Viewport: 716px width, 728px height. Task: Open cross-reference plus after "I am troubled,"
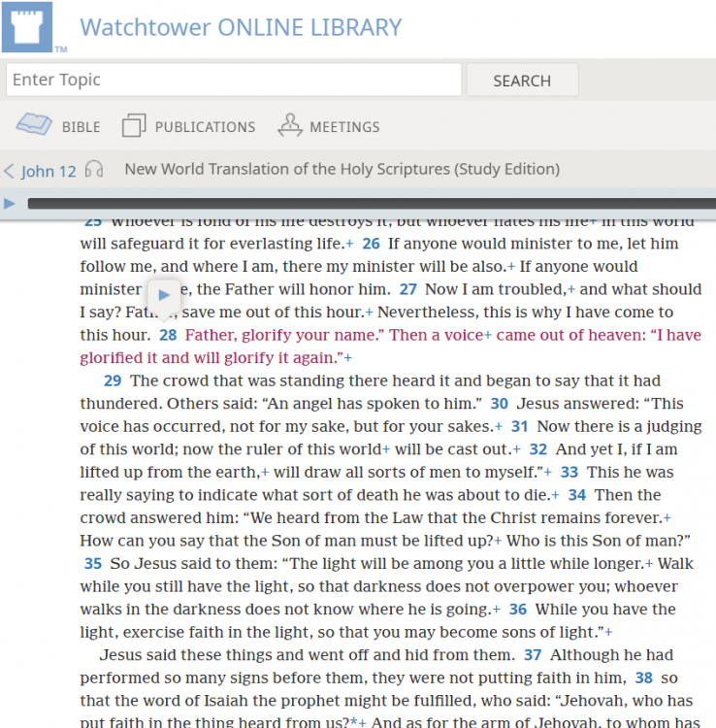click(x=571, y=289)
